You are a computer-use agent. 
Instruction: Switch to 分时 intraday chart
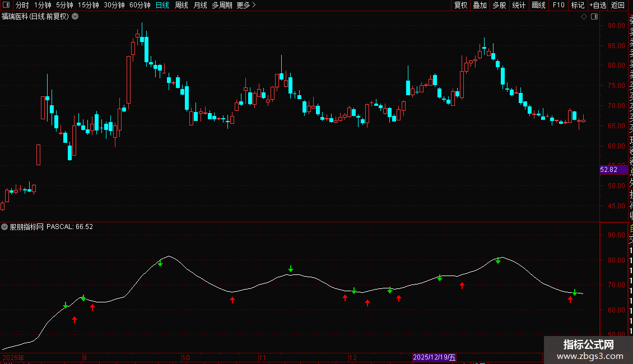click(22, 5)
